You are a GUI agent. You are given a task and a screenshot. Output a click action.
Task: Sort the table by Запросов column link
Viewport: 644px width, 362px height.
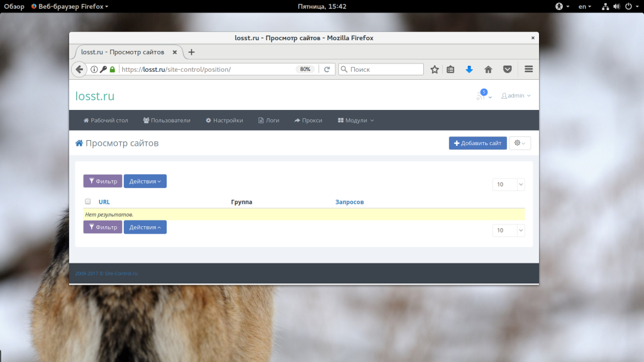(x=350, y=202)
